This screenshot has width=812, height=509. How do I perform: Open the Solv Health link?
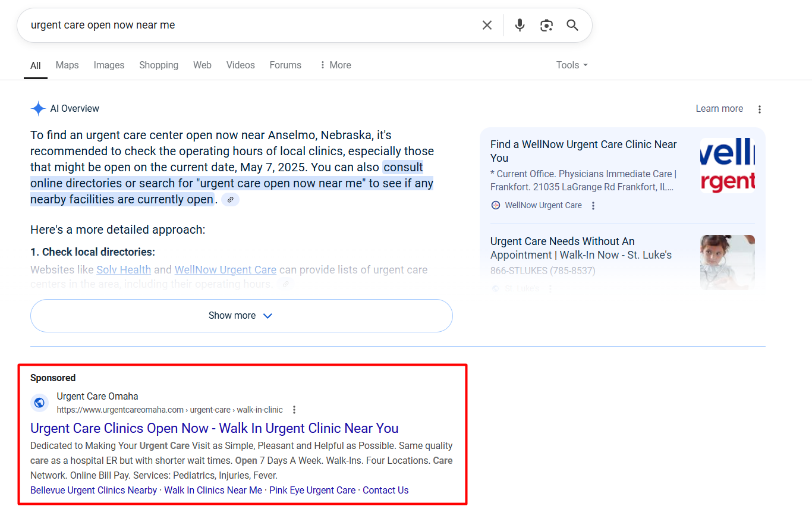(124, 270)
